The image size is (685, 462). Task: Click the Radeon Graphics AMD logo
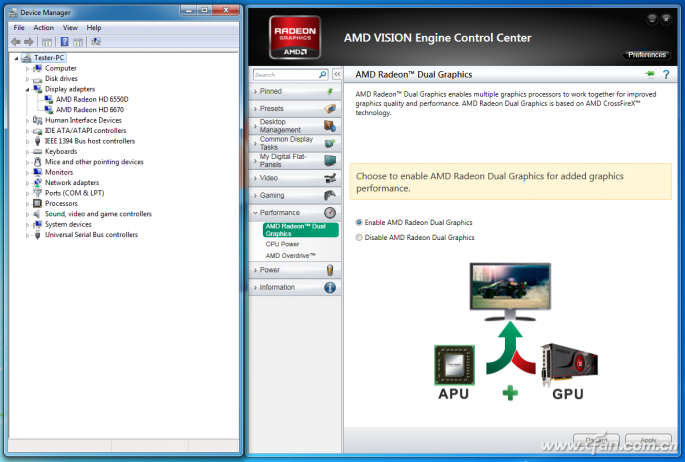click(295, 37)
